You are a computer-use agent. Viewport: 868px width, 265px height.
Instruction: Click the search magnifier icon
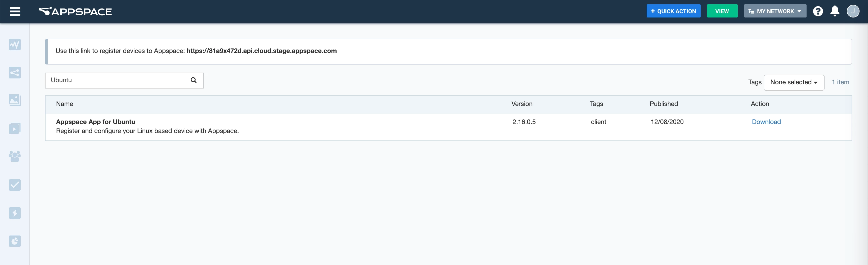[x=194, y=80]
